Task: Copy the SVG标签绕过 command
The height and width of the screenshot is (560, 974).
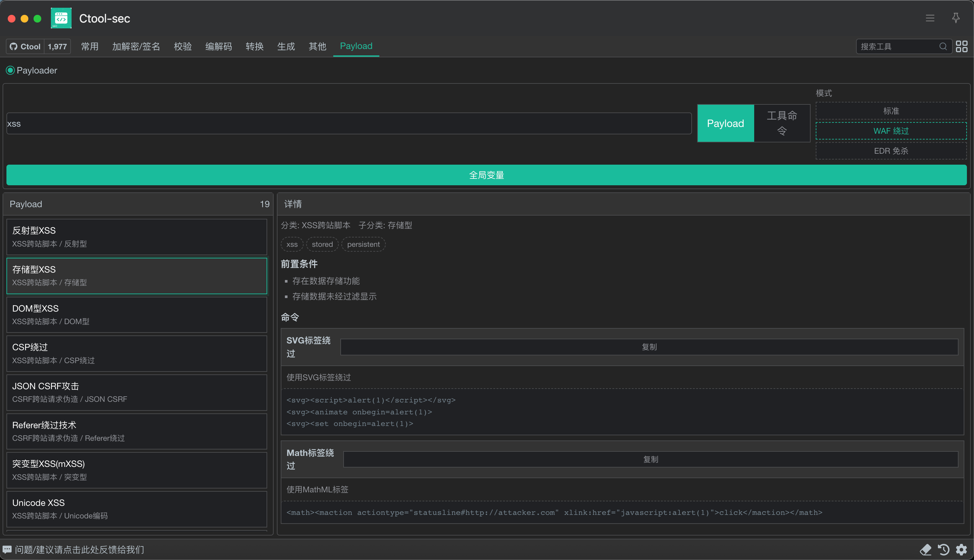Action: 649,347
